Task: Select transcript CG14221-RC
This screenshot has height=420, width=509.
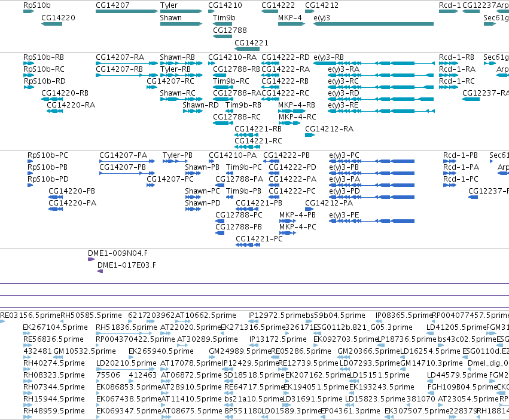Action: tap(258, 141)
